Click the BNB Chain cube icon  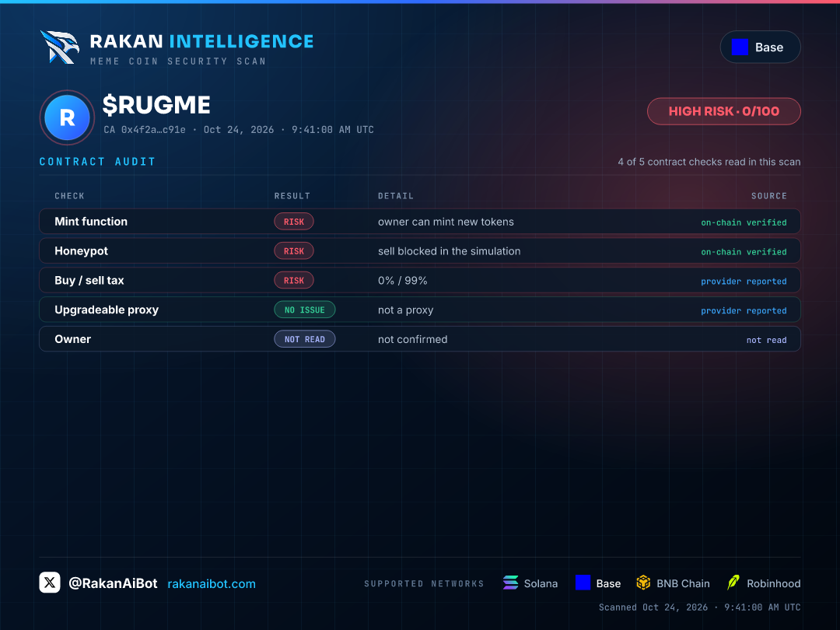643,583
